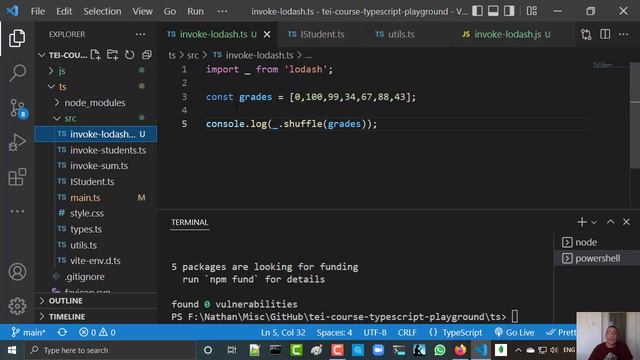Close the invoke-lodash.ts tab

click(267, 34)
